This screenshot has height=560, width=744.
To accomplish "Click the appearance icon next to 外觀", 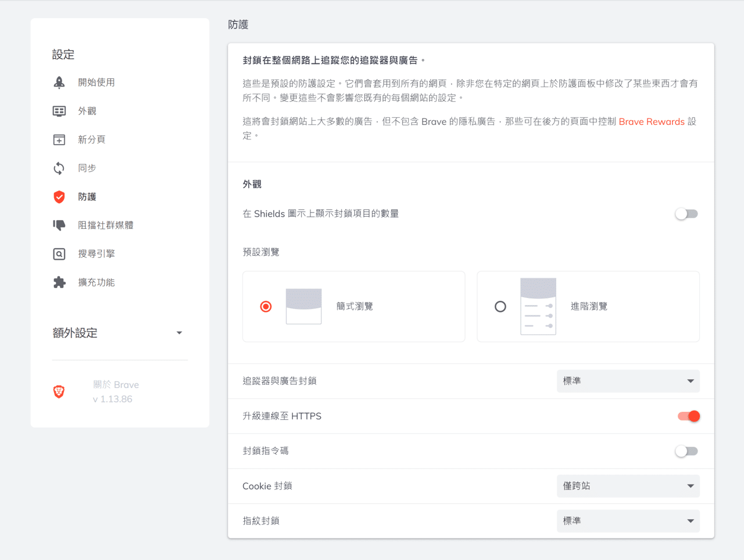I will [x=59, y=111].
